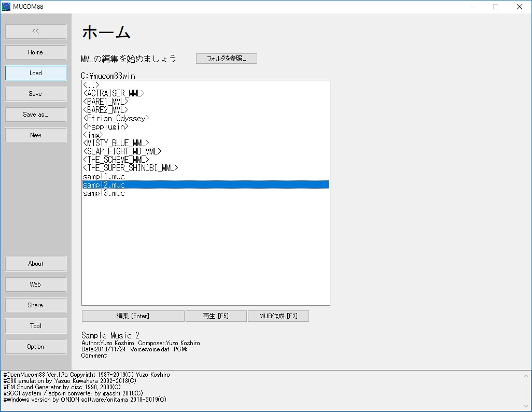This screenshot has width=532, height=412.
Task: Open the Option settings
Action: click(36, 346)
